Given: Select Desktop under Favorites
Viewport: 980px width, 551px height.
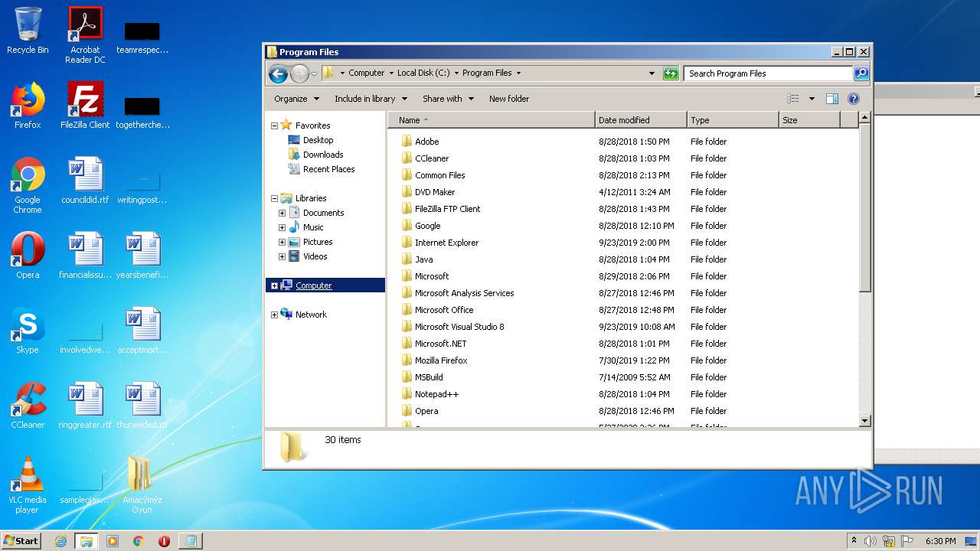Looking at the screenshot, I should tap(311, 140).
